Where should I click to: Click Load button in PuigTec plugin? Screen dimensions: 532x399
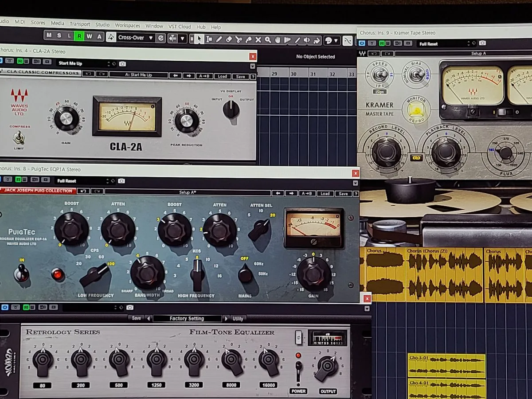[x=325, y=194]
